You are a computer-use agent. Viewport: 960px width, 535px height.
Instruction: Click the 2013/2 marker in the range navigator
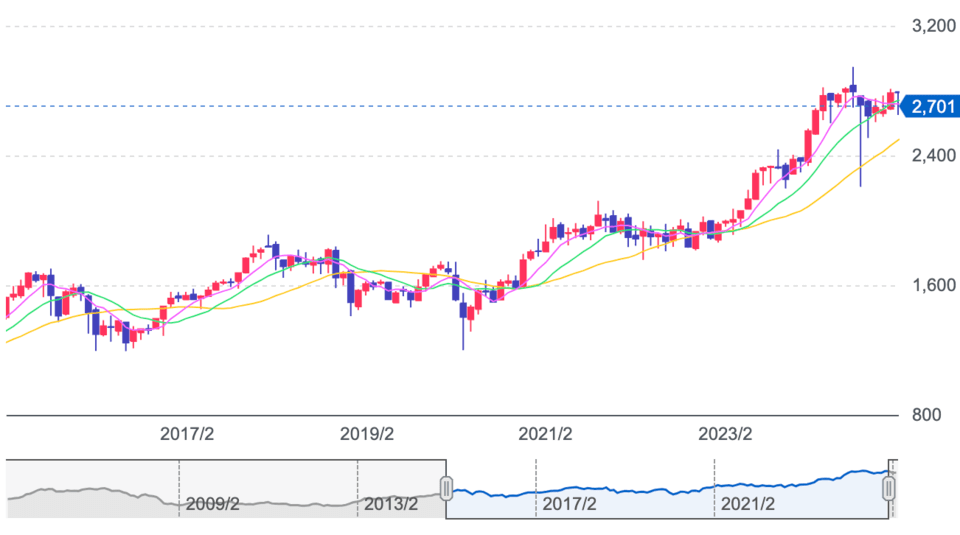pos(391,504)
